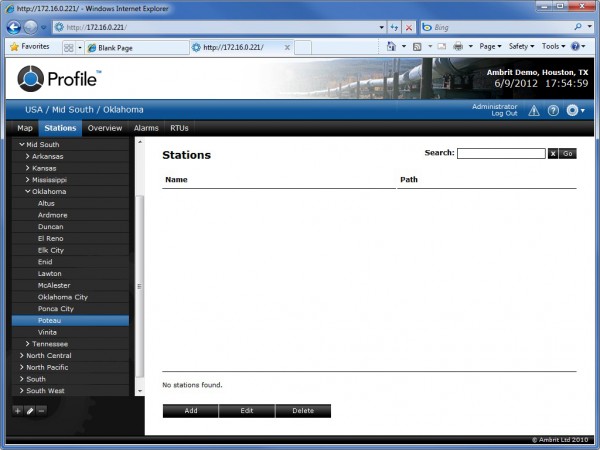The height and width of the screenshot is (450, 600).
Task: Click the tree panel scrollbar thumb
Action: pyautogui.click(x=140, y=286)
